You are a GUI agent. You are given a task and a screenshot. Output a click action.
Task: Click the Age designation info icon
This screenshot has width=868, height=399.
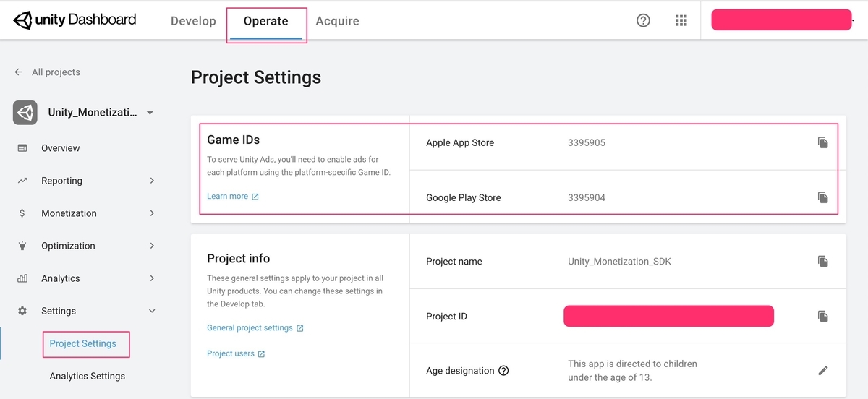click(504, 371)
